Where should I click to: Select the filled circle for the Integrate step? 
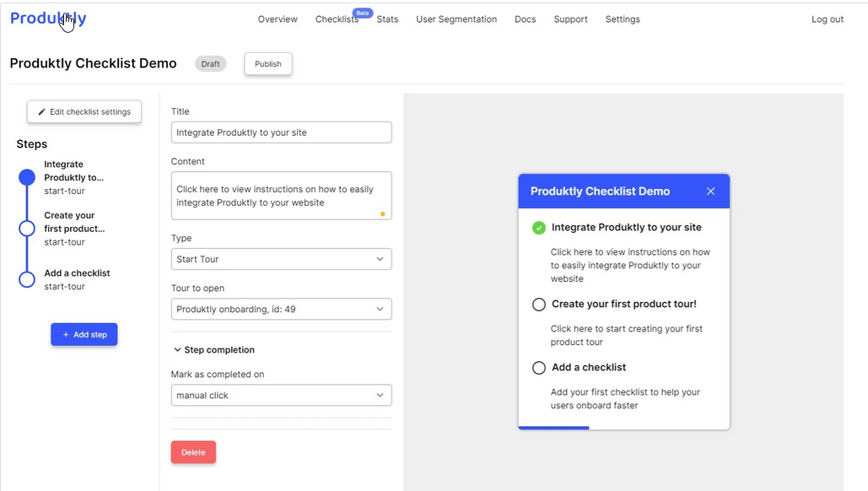click(26, 177)
